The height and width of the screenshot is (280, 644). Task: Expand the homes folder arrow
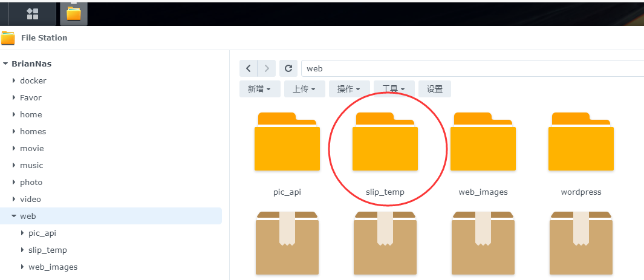coord(14,131)
